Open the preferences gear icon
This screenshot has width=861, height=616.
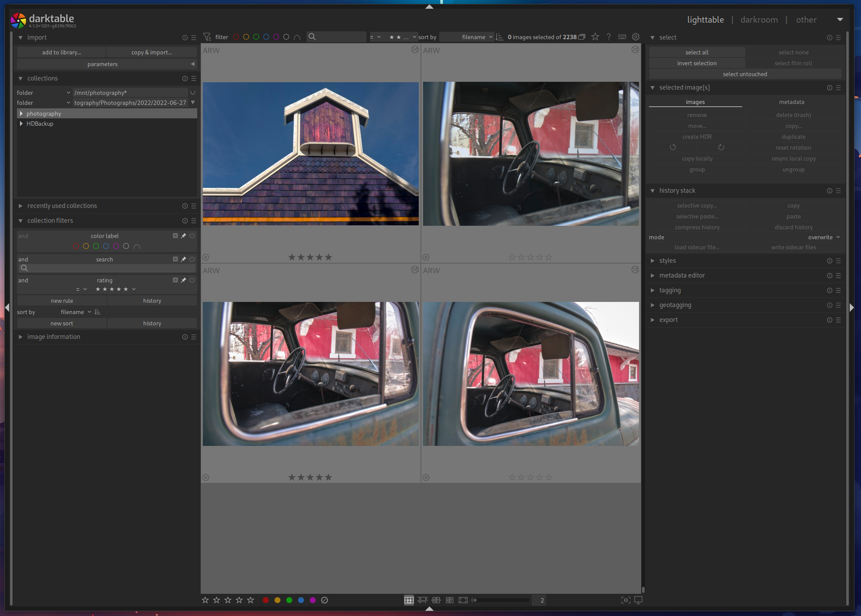coord(636,37)
